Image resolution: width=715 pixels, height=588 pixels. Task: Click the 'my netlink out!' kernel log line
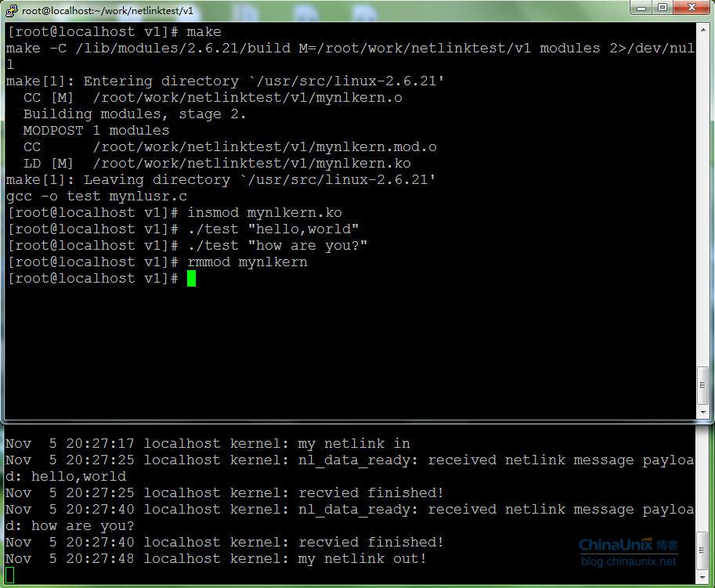[216, 558]
